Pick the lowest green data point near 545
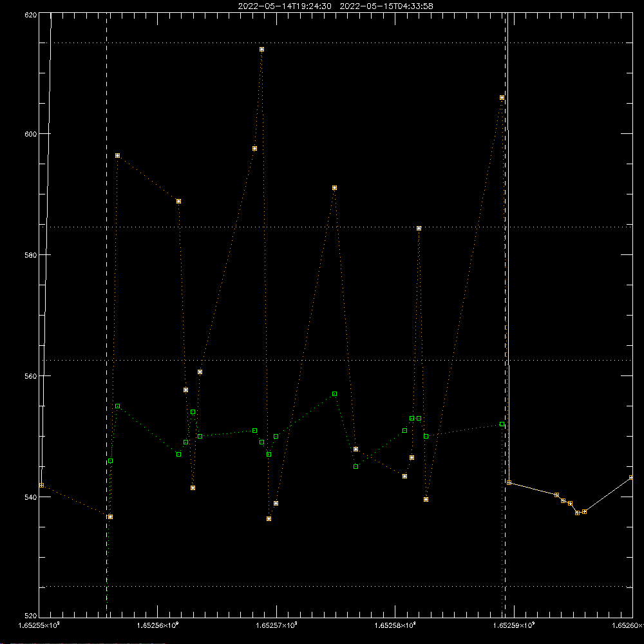 (x=356, y=466)
